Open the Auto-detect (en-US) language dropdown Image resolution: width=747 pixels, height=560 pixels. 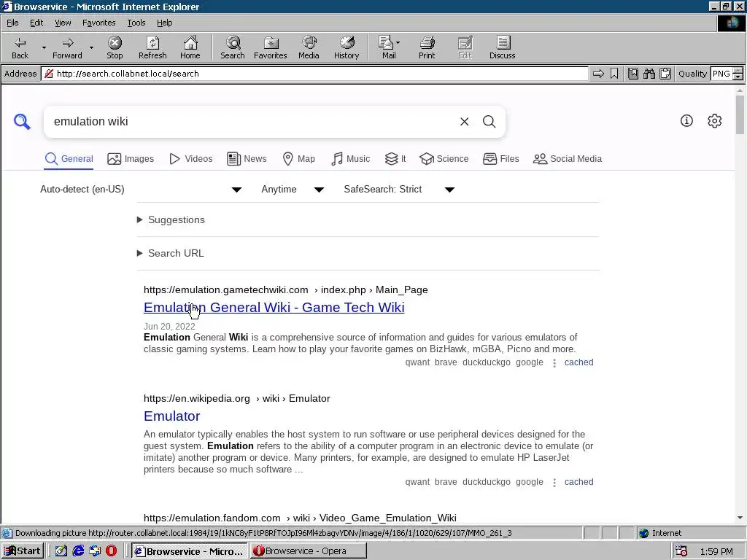coord(141,190)
